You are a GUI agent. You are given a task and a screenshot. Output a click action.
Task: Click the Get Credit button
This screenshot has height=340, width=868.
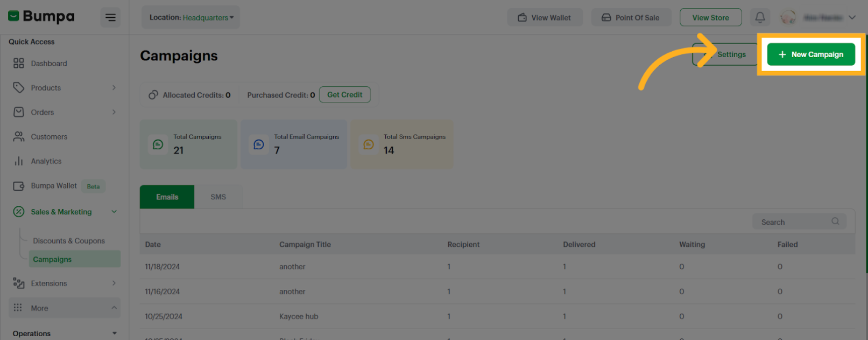(345, 95)
